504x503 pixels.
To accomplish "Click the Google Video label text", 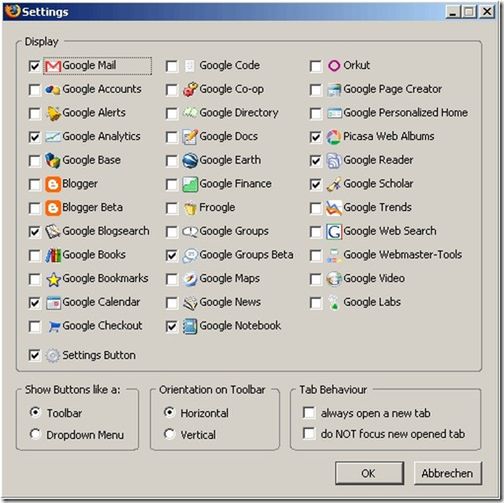I will pyautogui.click(x=374, y=278).
